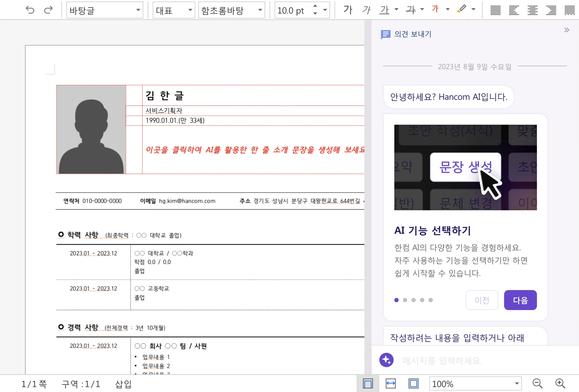This screenshot has width=579, height=392.
Task: Click the purple Hancom AI sparkle icon
Action: pos(386,360)
